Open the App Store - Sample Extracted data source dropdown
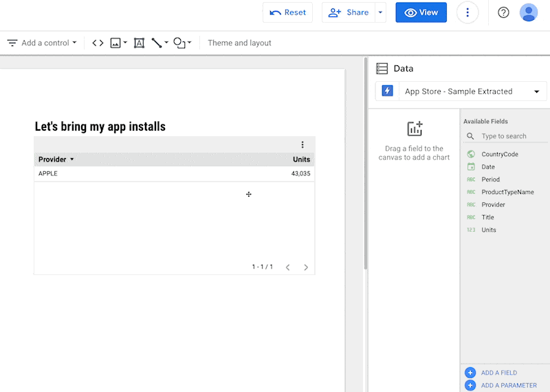 461,91
